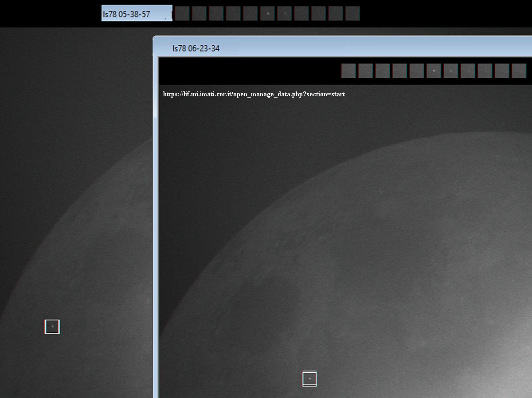Pick the fading-flash frame after the brightest in 05-38-57 strip
The height and width of the screenshot is (398, 532).
click(x=285, y=14)
